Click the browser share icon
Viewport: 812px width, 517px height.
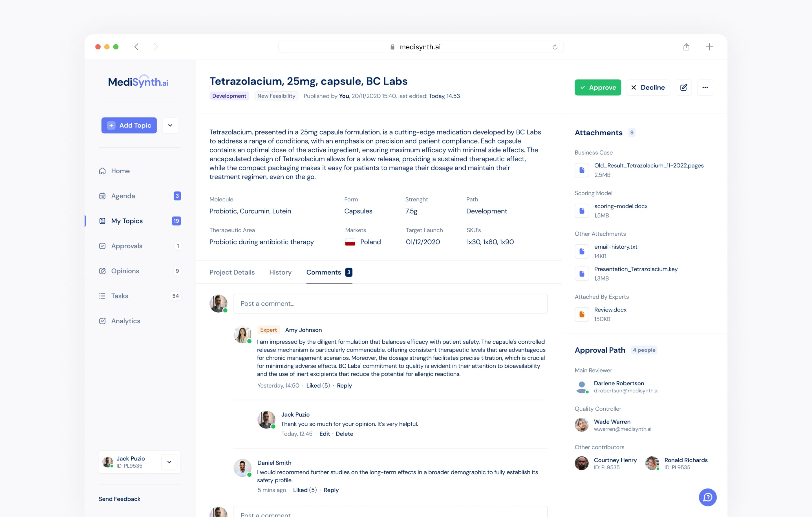coord(686,47)
